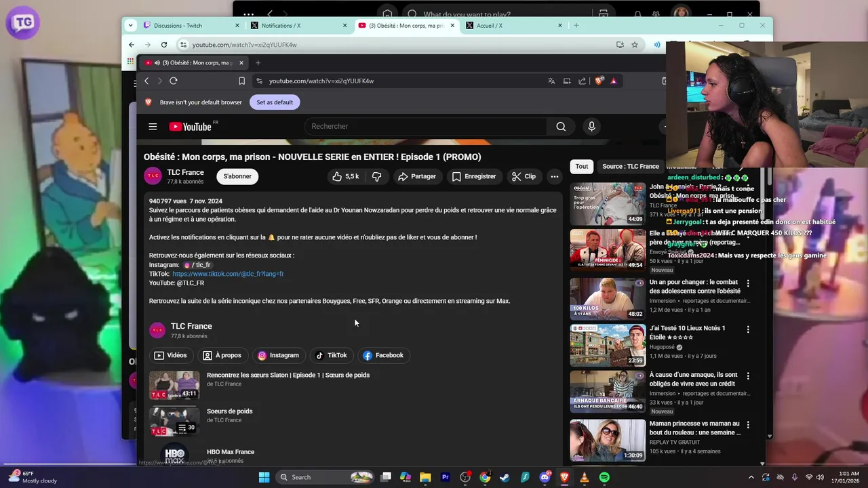Click the Brave address bar URL

(321, 81)
